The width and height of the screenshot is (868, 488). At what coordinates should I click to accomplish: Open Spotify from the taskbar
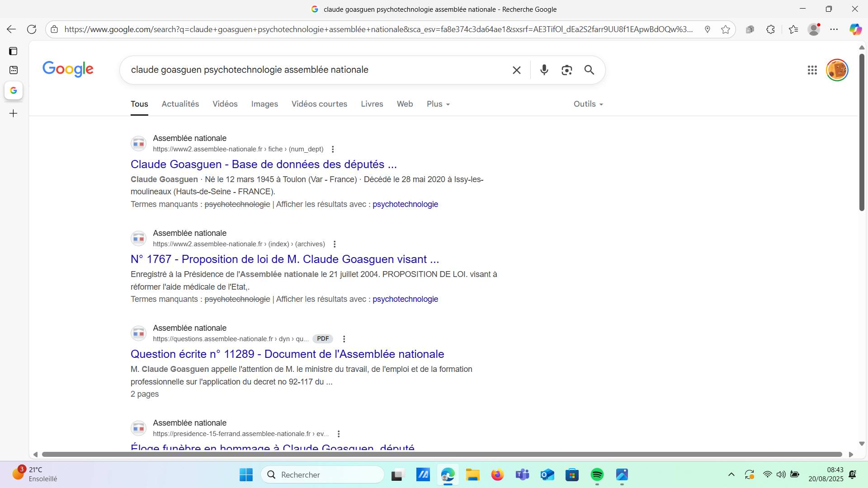pos(597,474)
